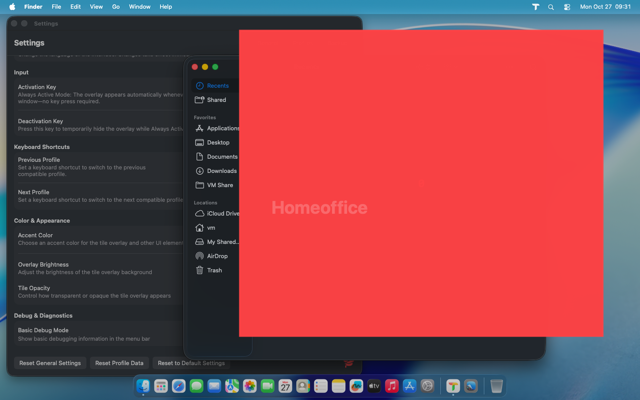Launch Safari from the Dock
640x400 pixels.
[178, 386]
